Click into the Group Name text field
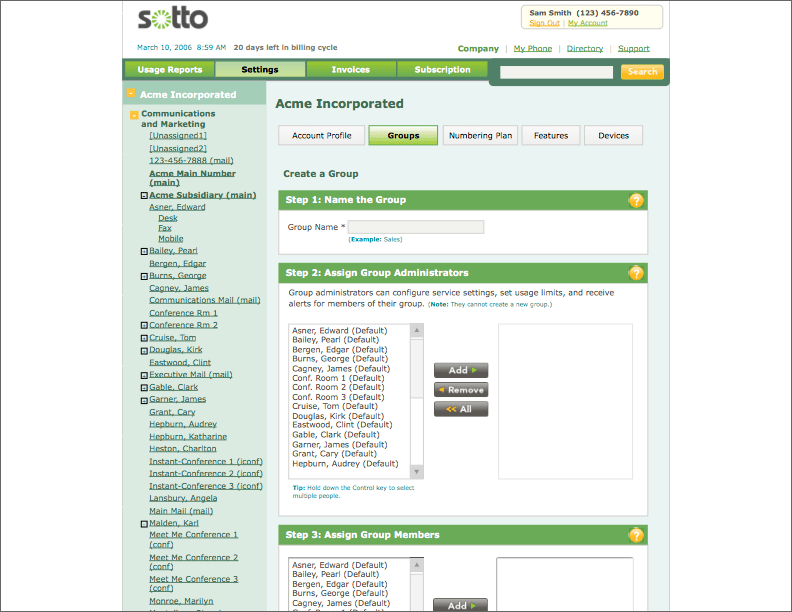Image resolution: width=792 pixels, height=612 pixels. coord(415,228)
